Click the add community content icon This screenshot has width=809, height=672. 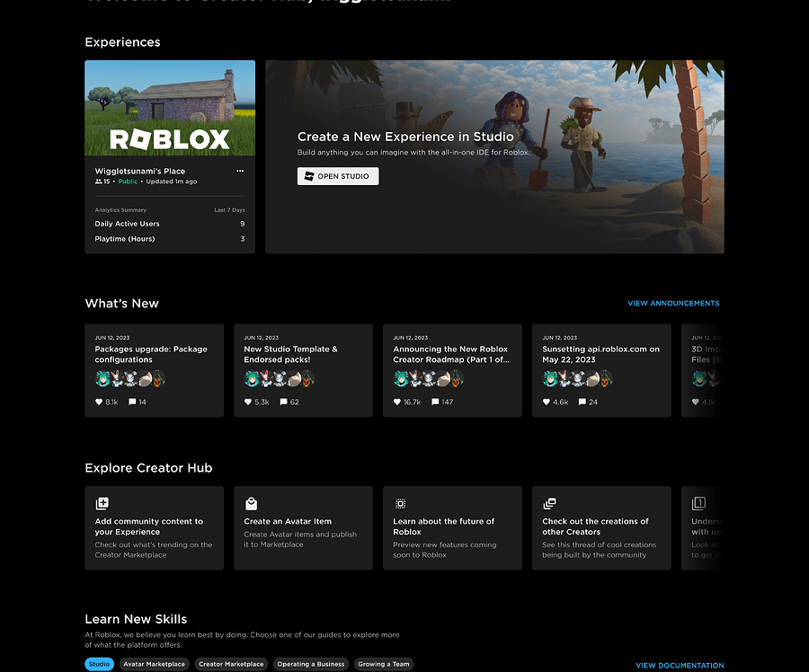pyautogui.click(x=102, y=503)
